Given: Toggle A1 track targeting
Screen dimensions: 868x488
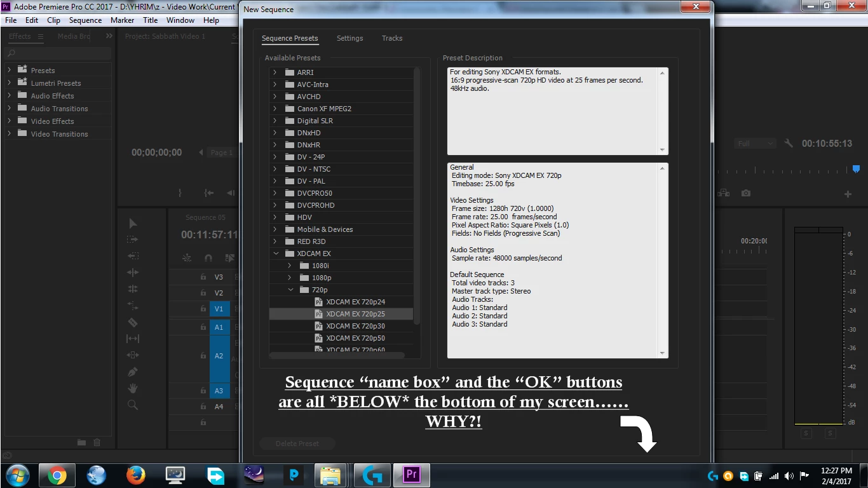Looking at the screenshot, I should point(219,327).
